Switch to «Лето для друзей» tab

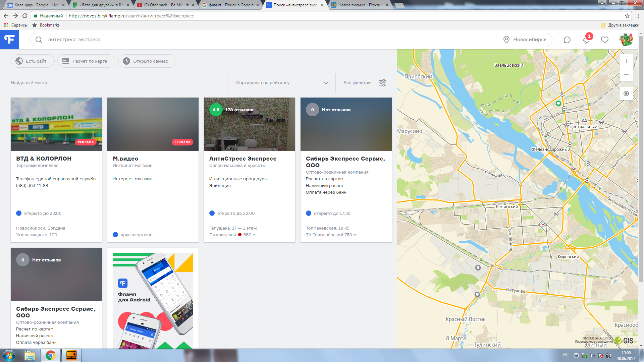[x=101, y=5]
